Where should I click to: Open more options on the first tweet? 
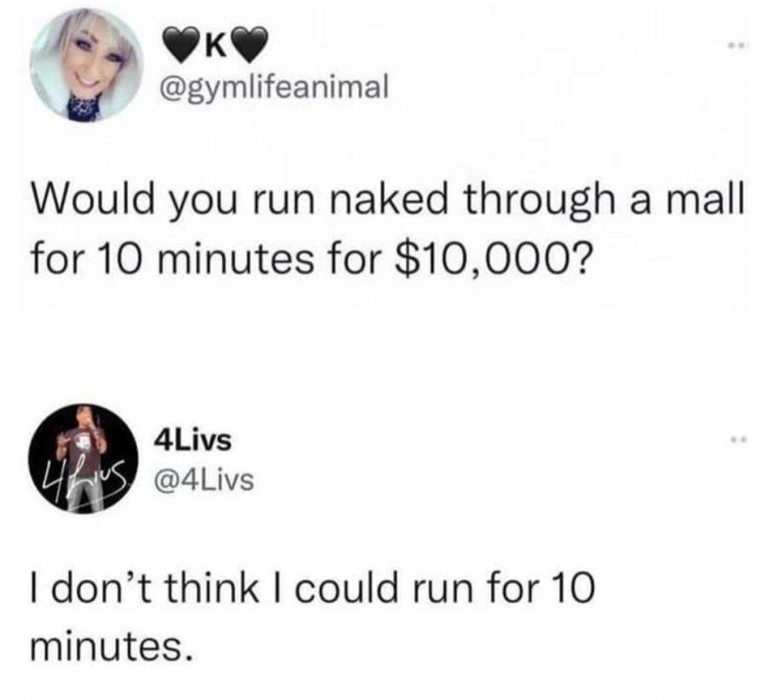tap(736, 45)
